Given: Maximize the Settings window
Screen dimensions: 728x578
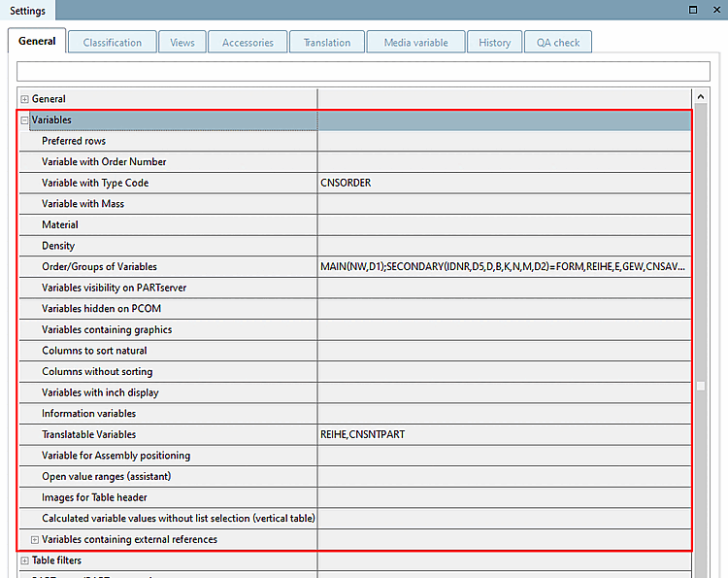Looking at the screenshot, I should click(693, 10).
